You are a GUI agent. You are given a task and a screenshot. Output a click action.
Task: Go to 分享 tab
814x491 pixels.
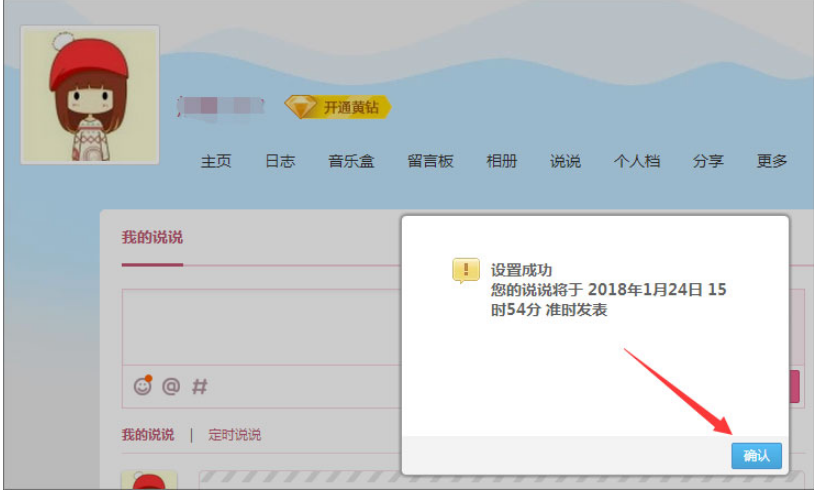(x=708, y=161)
